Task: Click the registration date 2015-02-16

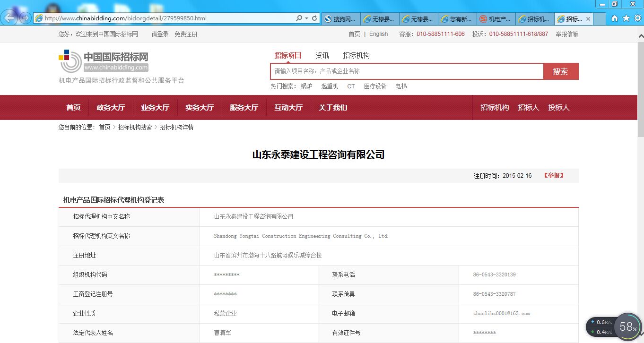Action: point(517,176)
